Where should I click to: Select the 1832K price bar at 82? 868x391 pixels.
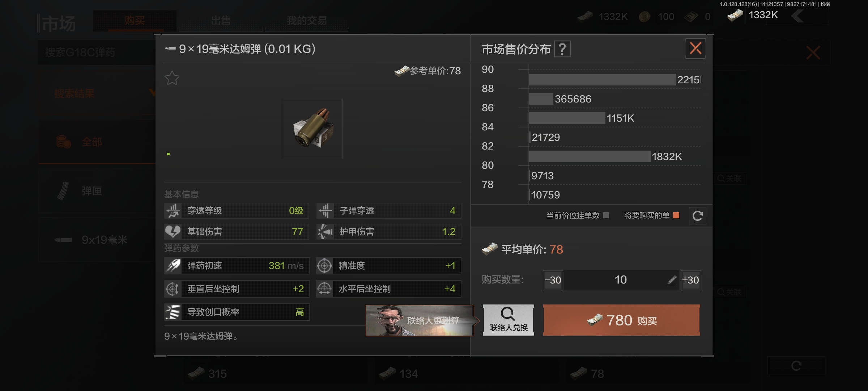[590, 156]
